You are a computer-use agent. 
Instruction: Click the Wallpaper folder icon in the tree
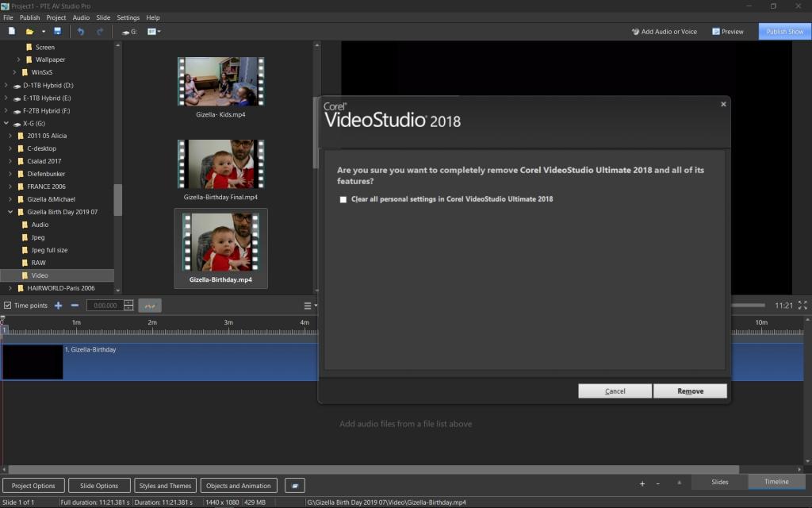(29, 60)
